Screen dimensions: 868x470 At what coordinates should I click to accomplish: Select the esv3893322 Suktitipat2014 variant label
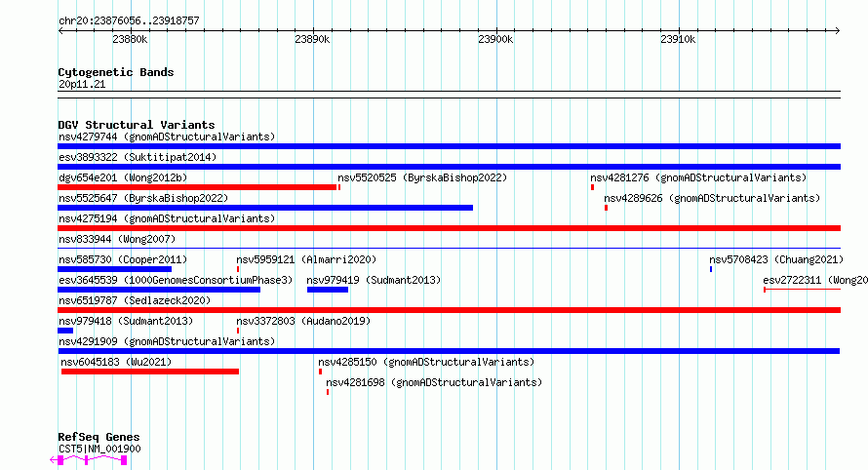[x=138, y=157]
